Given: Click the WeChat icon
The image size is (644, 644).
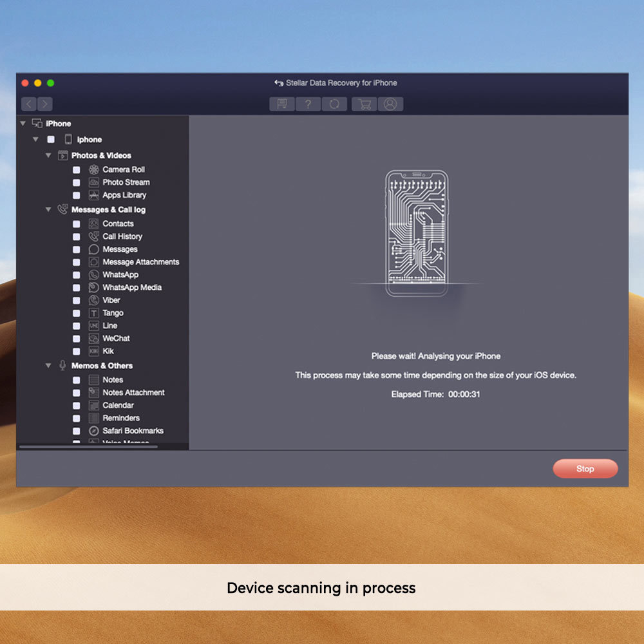Looking at the screenshot, I should (94, 339).
